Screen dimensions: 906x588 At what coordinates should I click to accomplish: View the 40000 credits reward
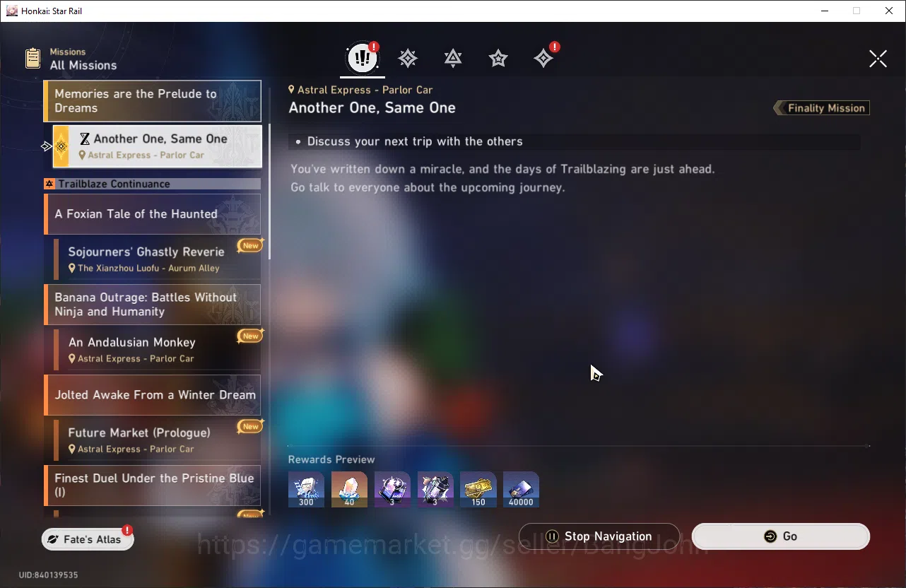coord(522,489)
